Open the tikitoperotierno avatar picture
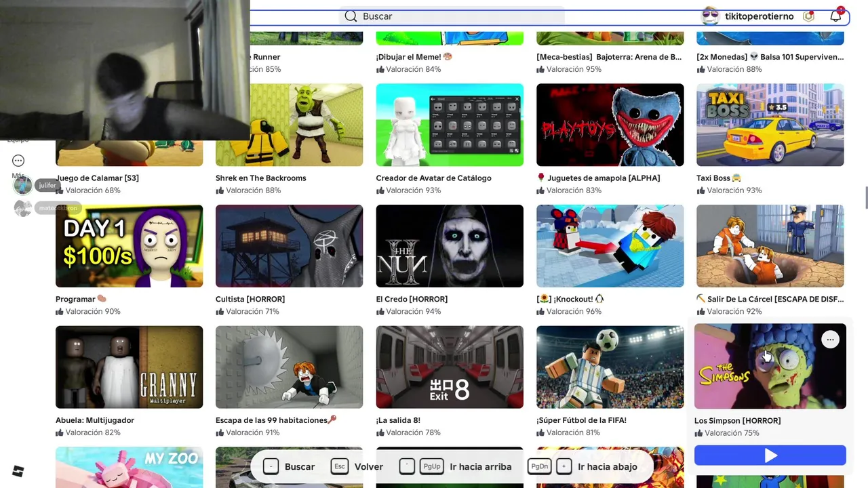Viewport: 868px width, 488px height. pos(710,16)
